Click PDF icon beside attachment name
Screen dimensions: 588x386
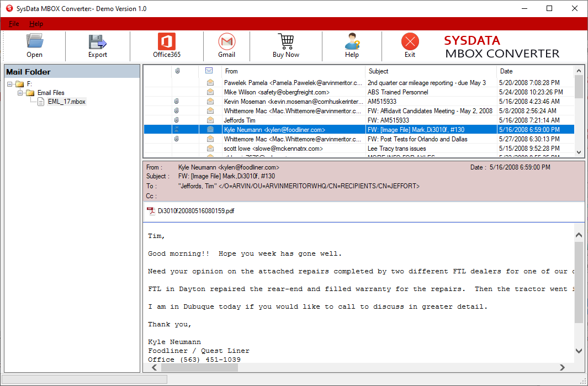[x=151, y=211]
